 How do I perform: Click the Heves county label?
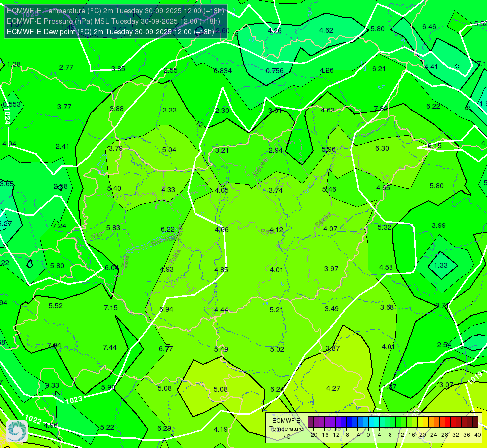[x=260, y=167]
